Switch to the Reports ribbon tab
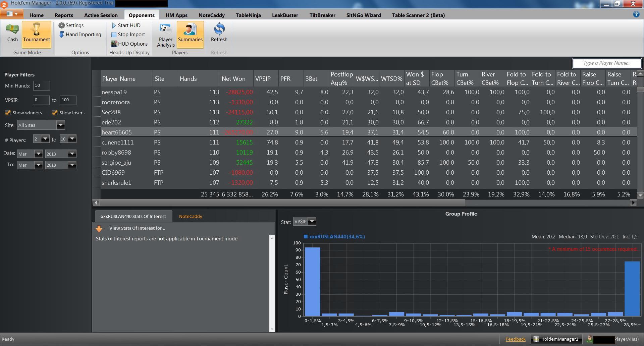The height and width of the screenshot is (346, 644). pyautogui.click(x=64, y=15)
